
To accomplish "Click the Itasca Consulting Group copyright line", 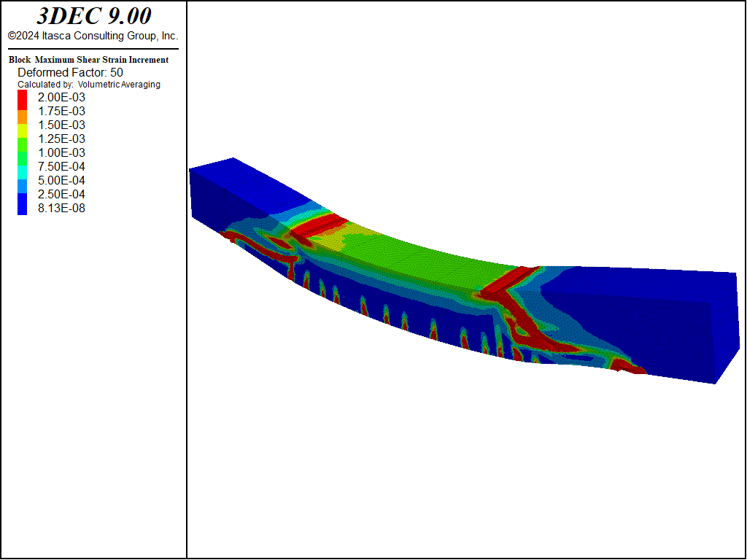I will pos(93,36).
